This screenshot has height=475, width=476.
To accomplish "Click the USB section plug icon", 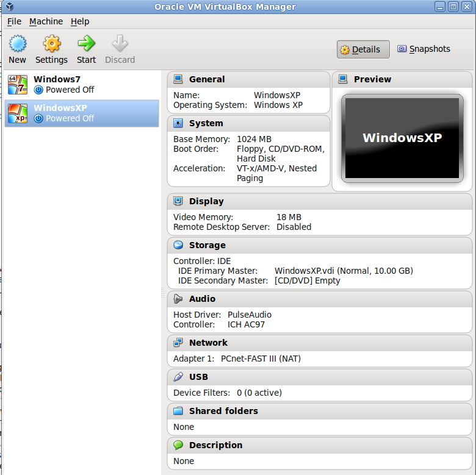I will (x=178, y=377).
